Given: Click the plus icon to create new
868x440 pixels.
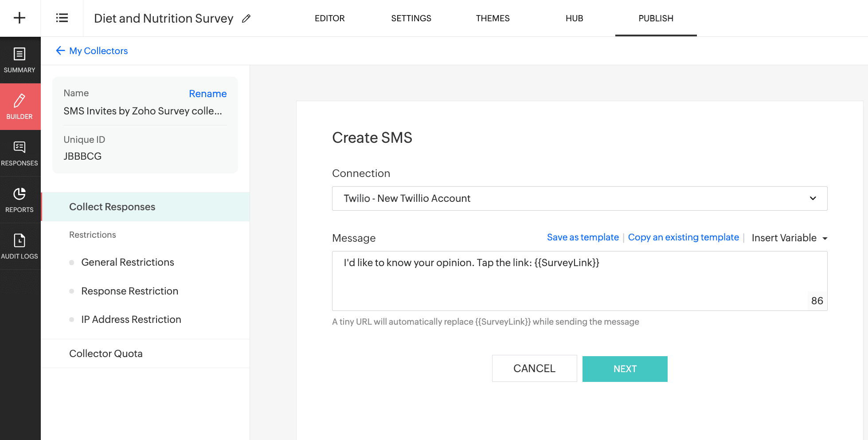Looking at the screenshot, I should pos(20,18).
